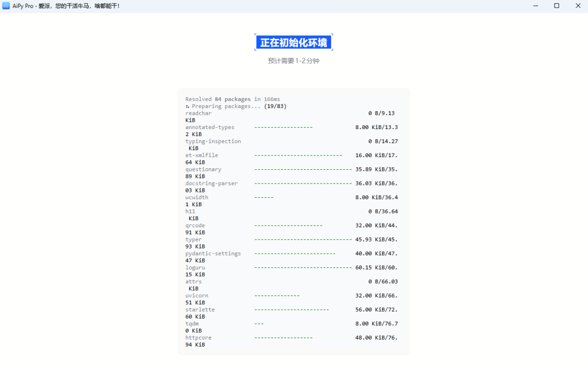Screen dimensions: 588x368
Task: Click the highlighted 正在初始化环境 heading
Action: point(294,43)
